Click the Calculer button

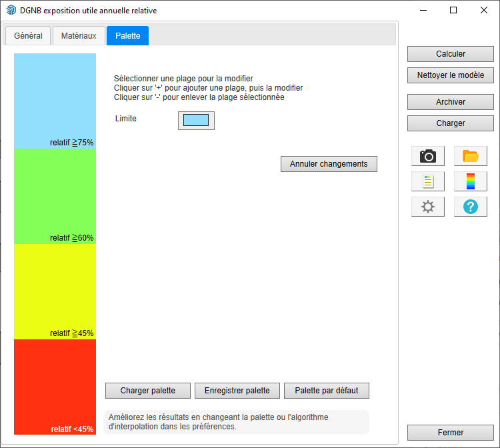pos(450,54)
